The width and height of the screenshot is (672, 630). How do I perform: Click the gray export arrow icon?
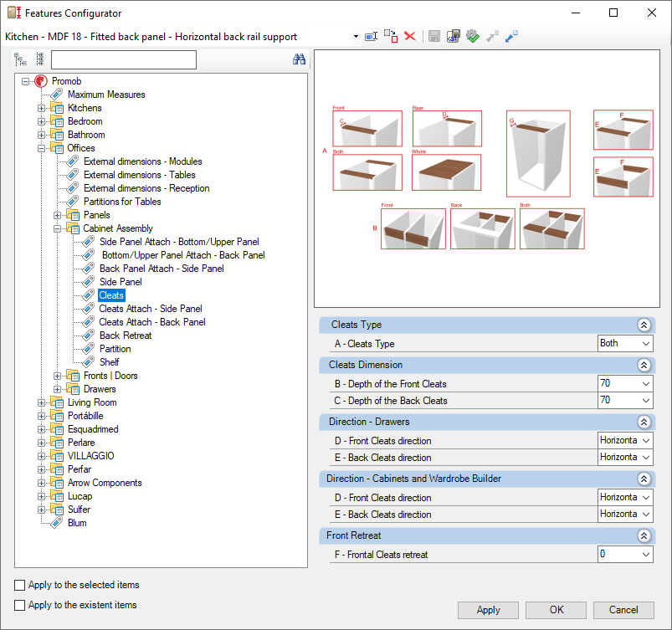click(492, 37)
